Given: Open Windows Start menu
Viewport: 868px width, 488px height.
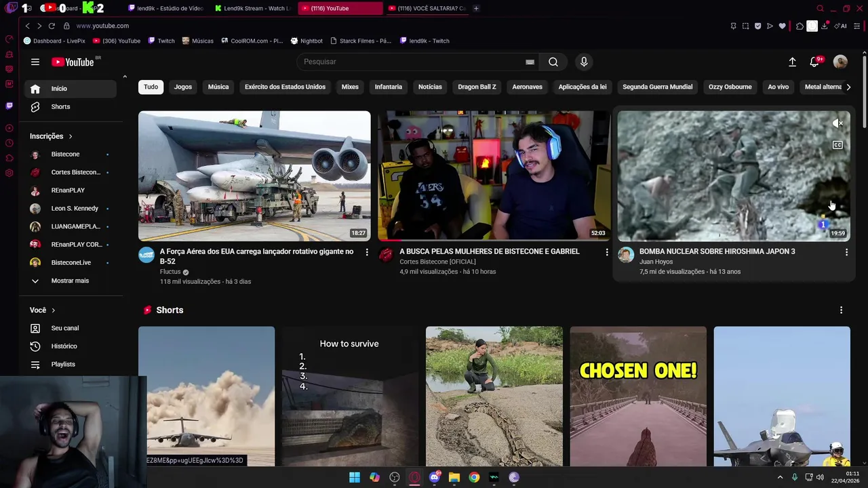Looking at the screenshot, I should (x=355, y=477).
